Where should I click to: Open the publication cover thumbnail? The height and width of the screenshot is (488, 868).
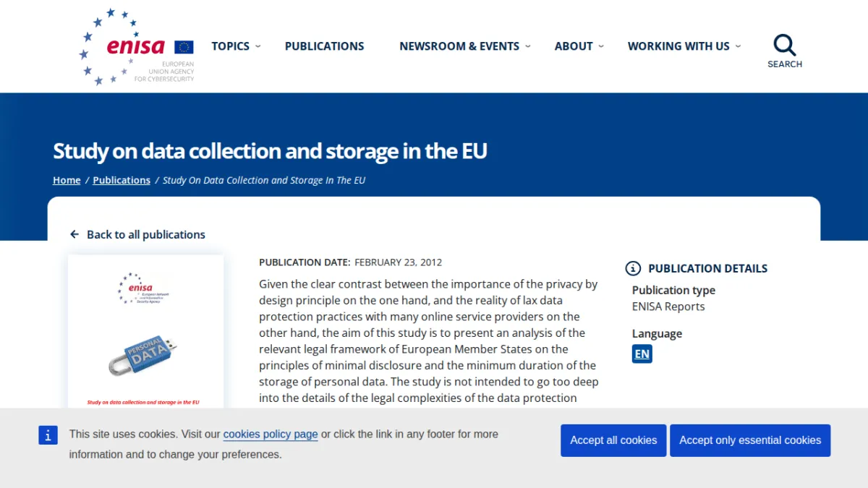tap(145, 331)
